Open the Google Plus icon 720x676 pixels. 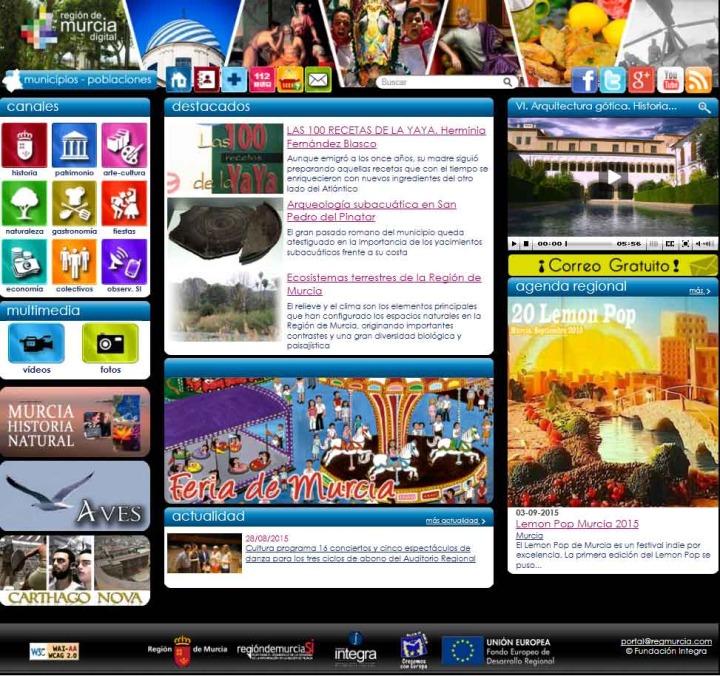click(x=641, y=80)
